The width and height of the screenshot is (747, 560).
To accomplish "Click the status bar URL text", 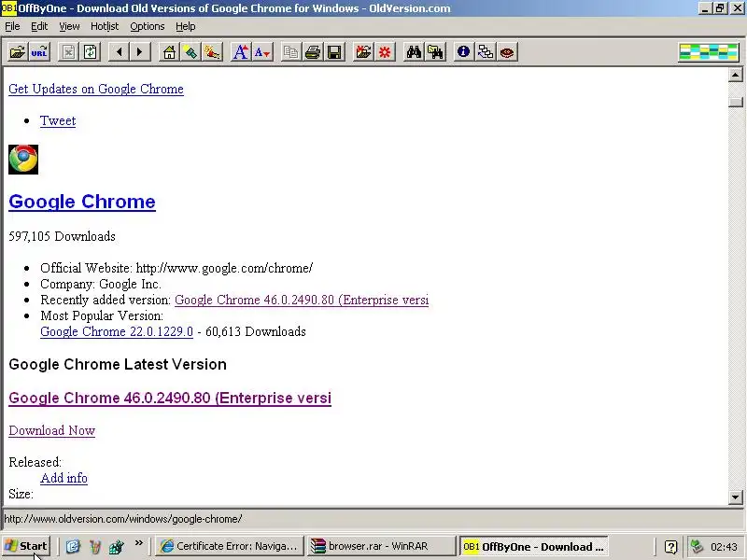I will click(123, 519).
